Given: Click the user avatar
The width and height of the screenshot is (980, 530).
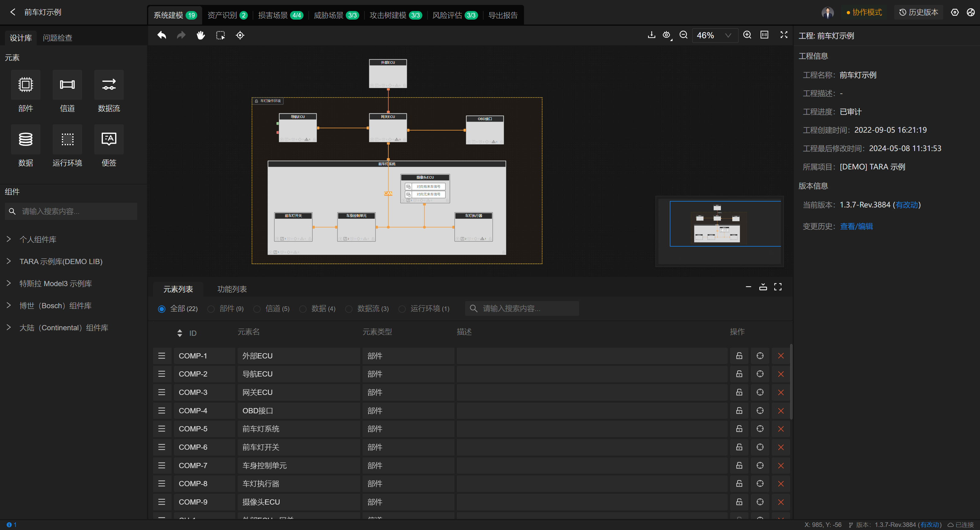Looking at the screenshot, I should point(827,12).
